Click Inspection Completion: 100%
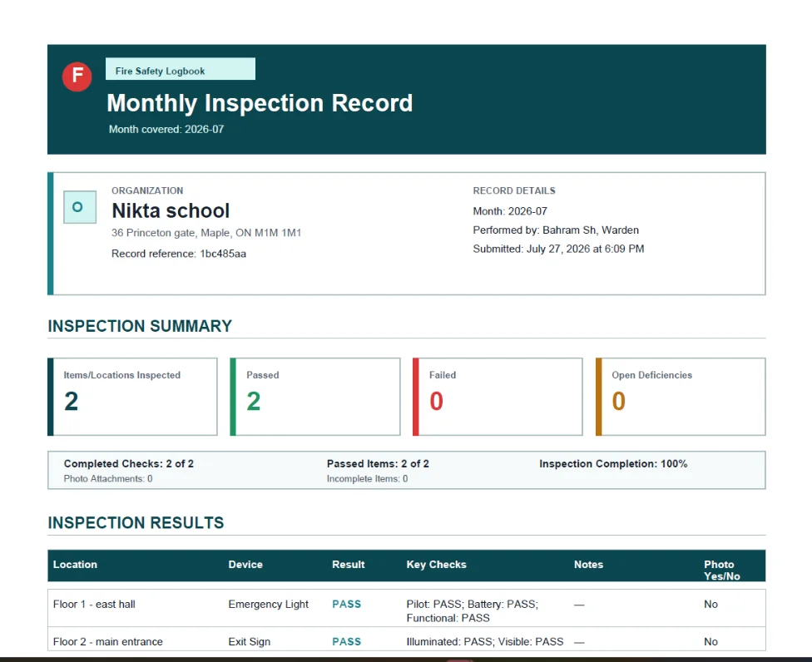This screenshot has height=662, width=812. (613, 464)
